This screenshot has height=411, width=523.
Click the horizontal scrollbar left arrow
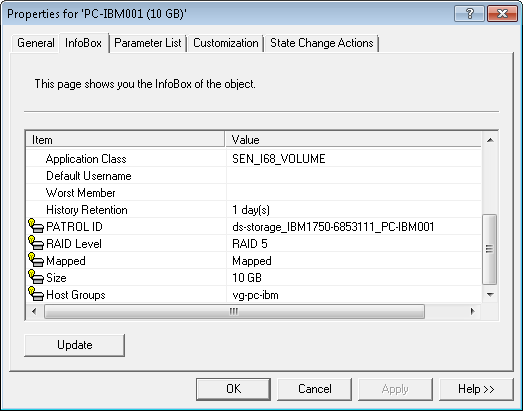click(x=34, y=312)
